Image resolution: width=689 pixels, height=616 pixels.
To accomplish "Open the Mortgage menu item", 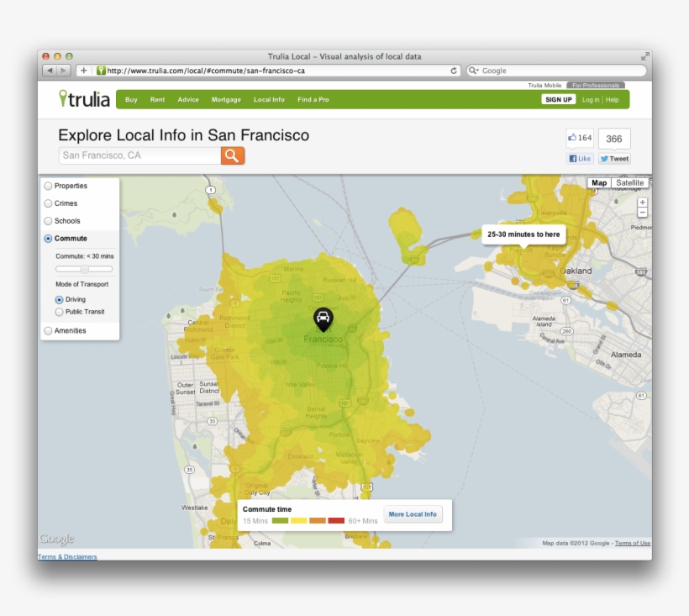I will point(225,99).
